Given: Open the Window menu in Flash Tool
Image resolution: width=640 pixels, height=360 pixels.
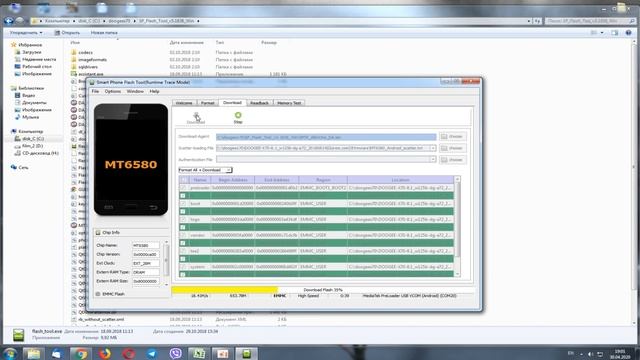Looking at the screenshot, I should (135, 91).
